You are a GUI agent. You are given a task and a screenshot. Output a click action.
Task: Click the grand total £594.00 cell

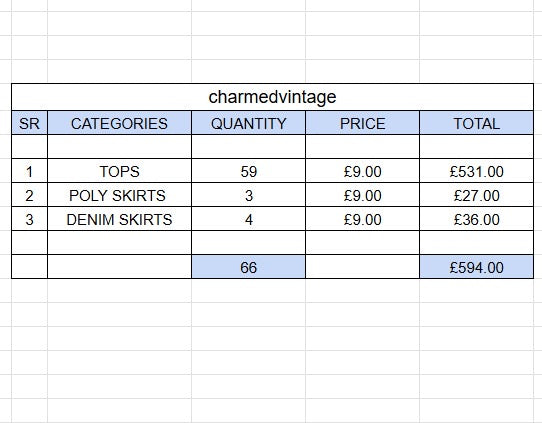tap(476, 267)
